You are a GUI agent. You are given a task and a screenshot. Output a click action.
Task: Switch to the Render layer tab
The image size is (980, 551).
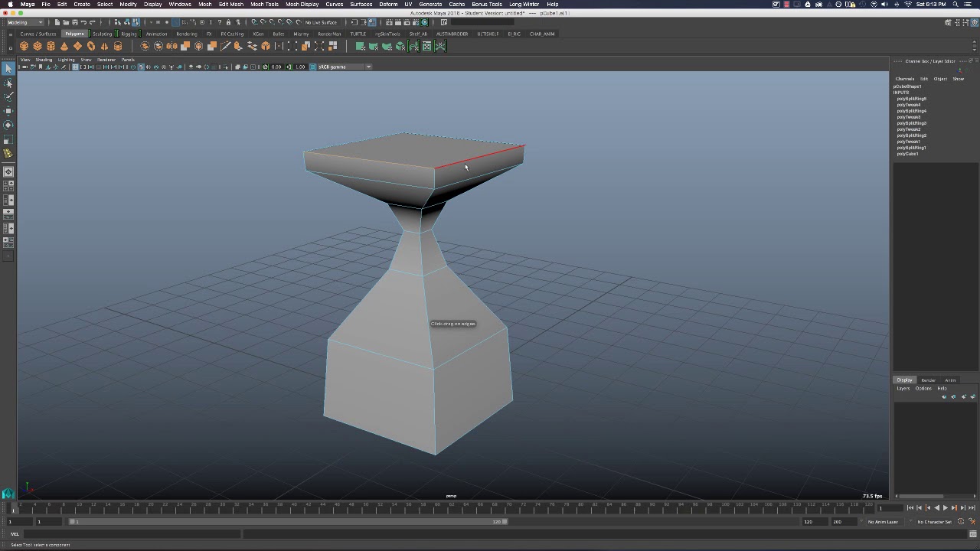pyautogui.click(x=928, y=380)
